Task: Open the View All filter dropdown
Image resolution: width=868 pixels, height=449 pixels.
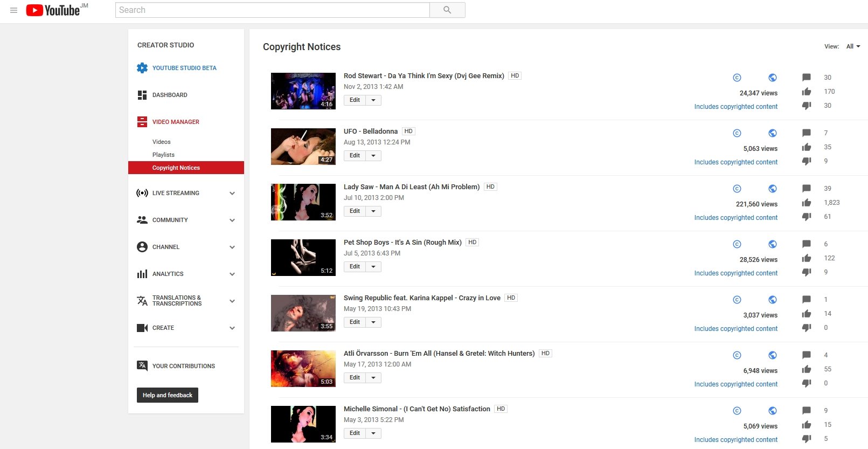Action: point(853,46)
